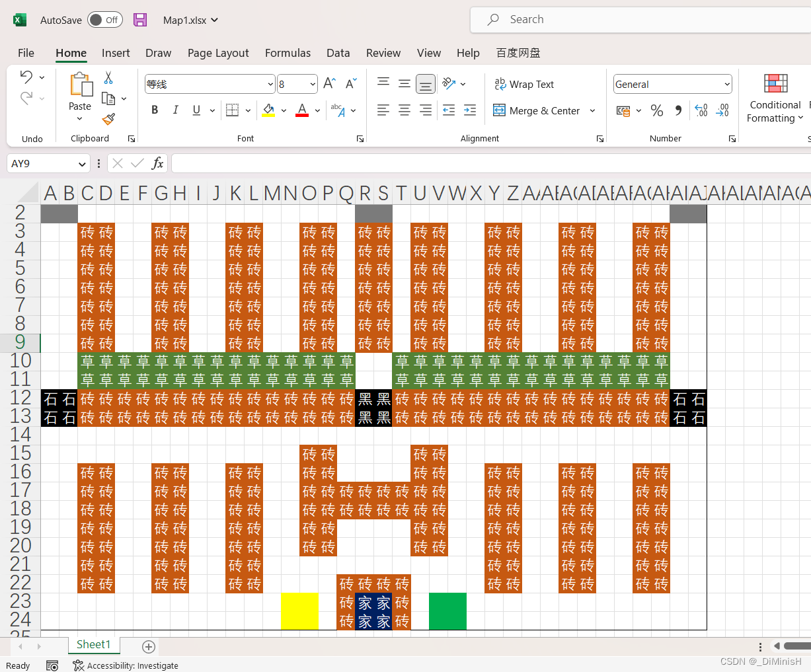Click the Format Painter brush icon
Screen dimensions: 811x672
pos(108,119)
